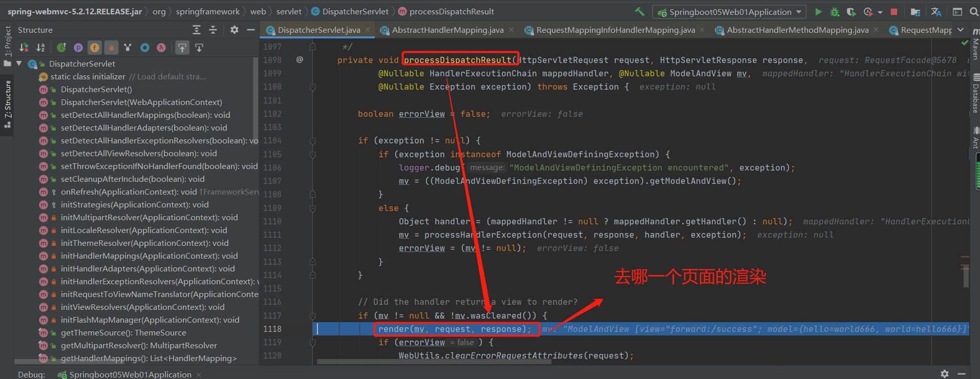The image size is (980, 379).
Task: Click the Run with Profiler icon
Action: point(868,12)
